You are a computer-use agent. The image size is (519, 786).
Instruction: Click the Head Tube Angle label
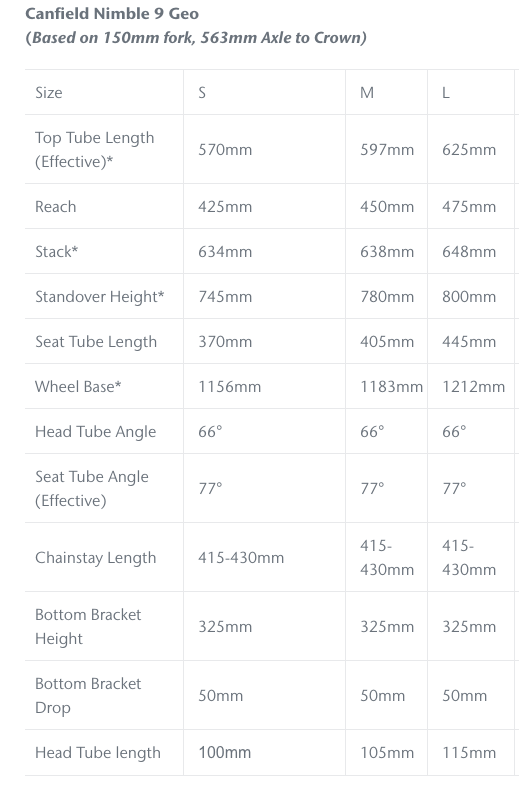(x=96, y=432)
